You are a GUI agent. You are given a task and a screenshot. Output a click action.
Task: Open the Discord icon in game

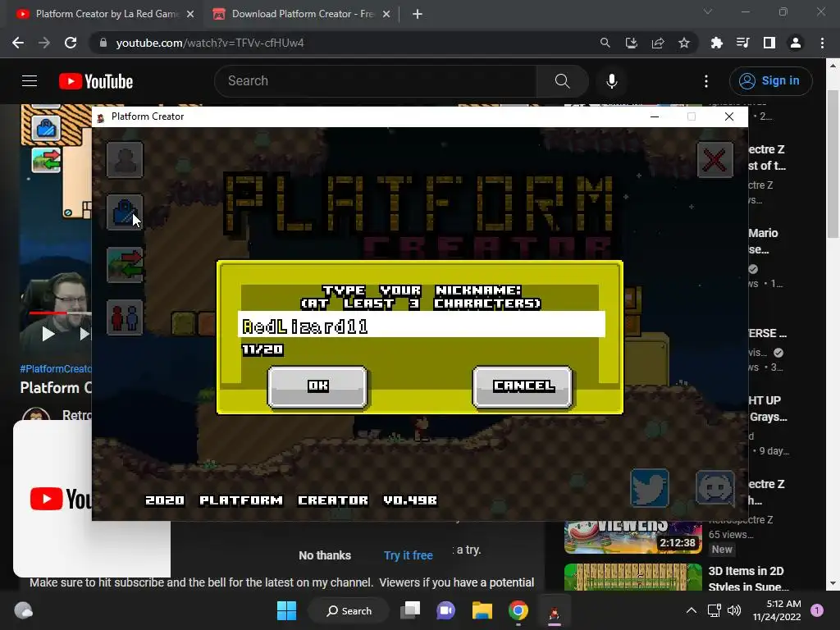[715, 487]
